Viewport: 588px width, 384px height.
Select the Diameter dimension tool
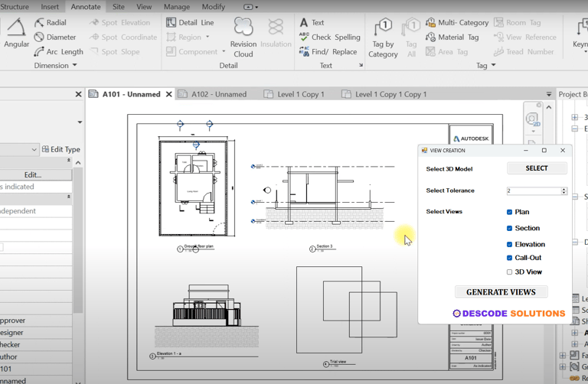pos(55,37)
